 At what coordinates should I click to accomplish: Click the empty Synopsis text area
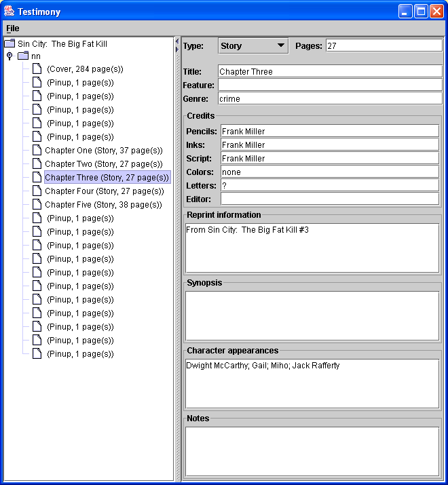coord(312,315)
